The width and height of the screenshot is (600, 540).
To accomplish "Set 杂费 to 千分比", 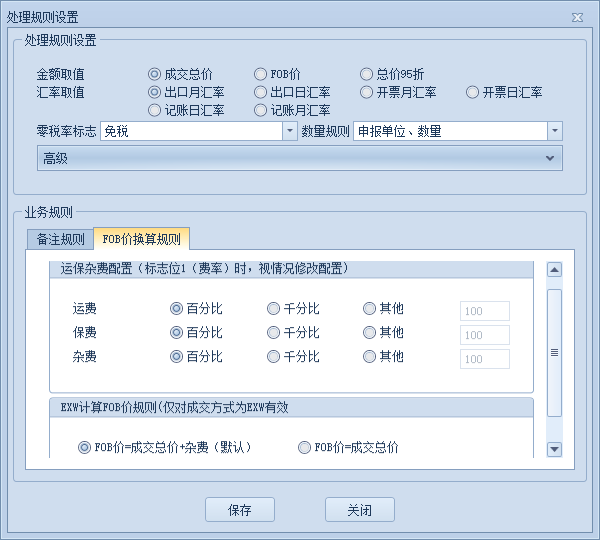I will pos(274,357).
